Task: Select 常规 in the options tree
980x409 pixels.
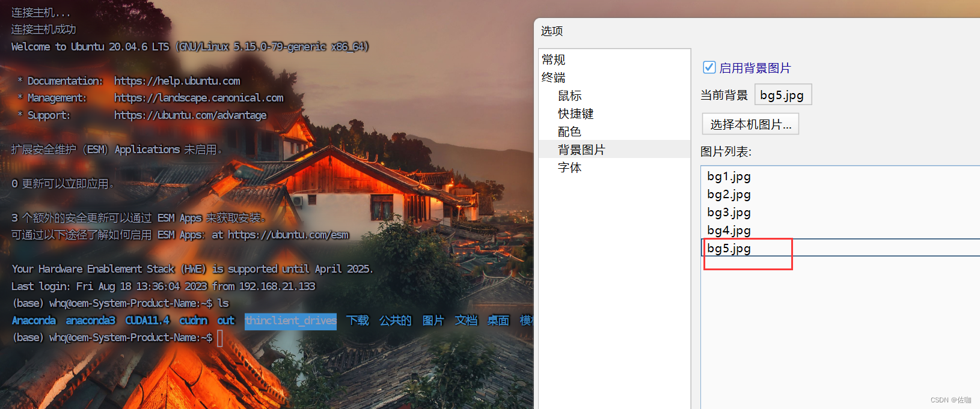Action: [x=553, y=59]
